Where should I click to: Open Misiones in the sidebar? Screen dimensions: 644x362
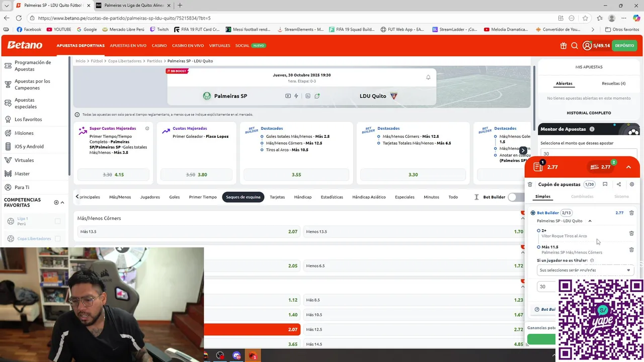click(24, 133)
